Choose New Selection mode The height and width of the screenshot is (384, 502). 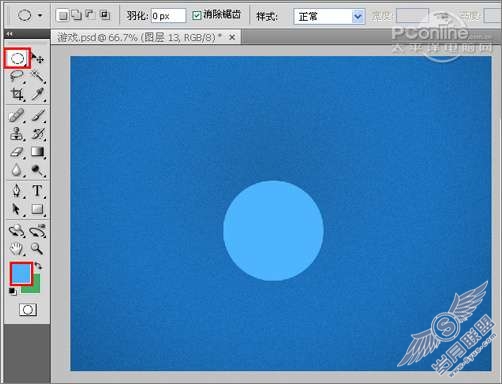pos(63,15)
